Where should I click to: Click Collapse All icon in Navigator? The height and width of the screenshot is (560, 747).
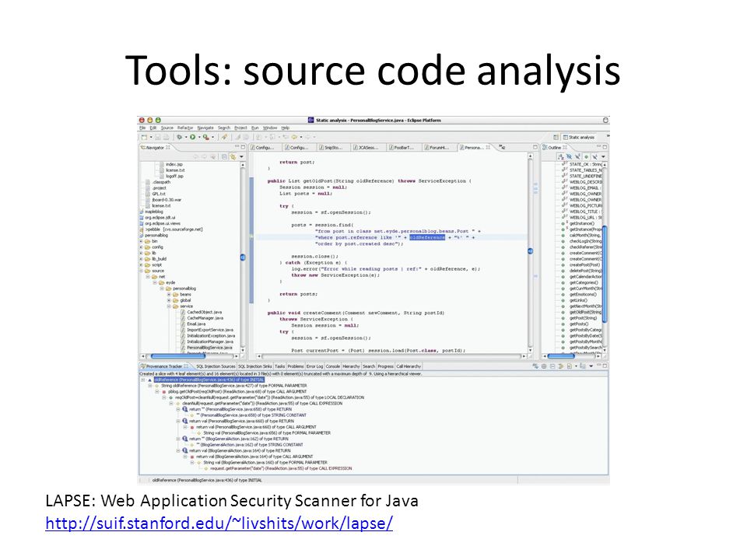tap(224, 156)
